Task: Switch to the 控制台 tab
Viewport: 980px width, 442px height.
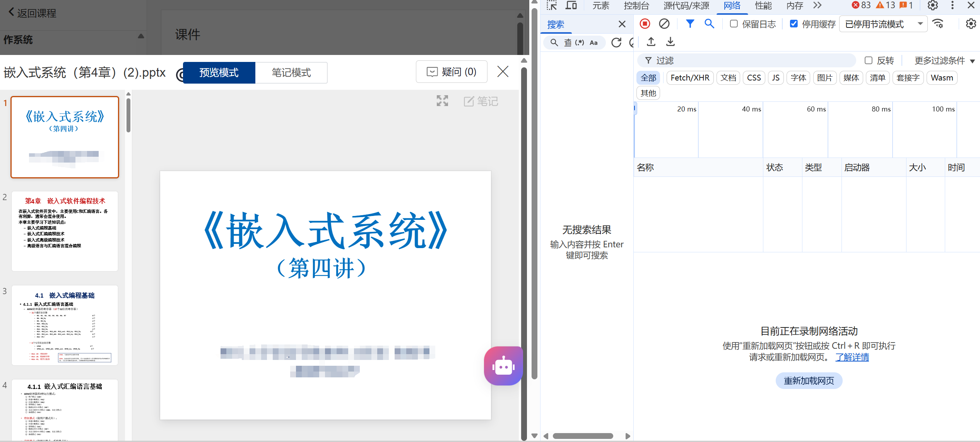Action: click(x=636, y=5)
